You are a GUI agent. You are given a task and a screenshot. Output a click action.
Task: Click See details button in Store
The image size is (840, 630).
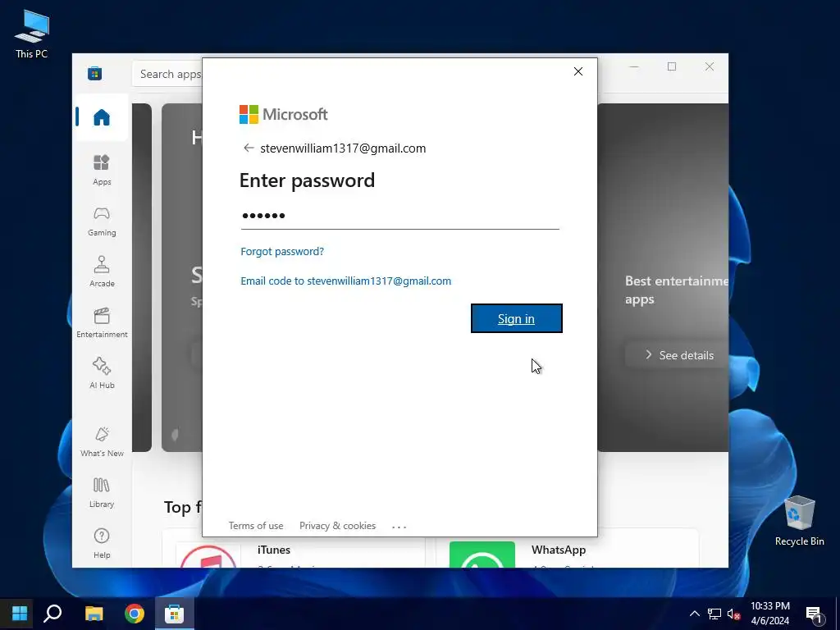(678, 355)
